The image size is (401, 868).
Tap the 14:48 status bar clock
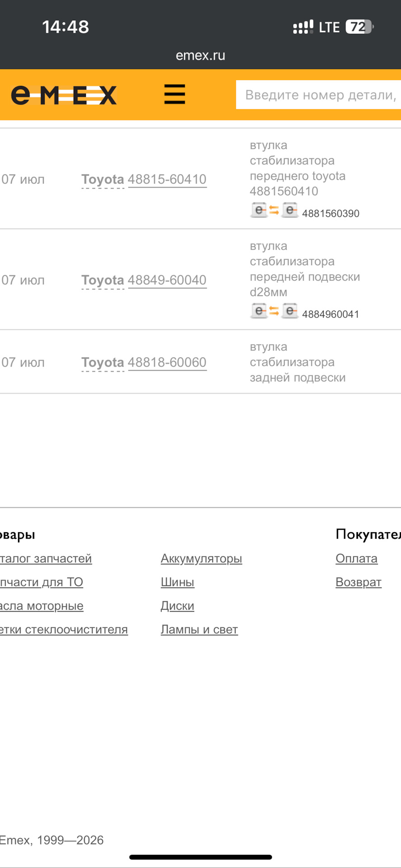click(65, 27)
